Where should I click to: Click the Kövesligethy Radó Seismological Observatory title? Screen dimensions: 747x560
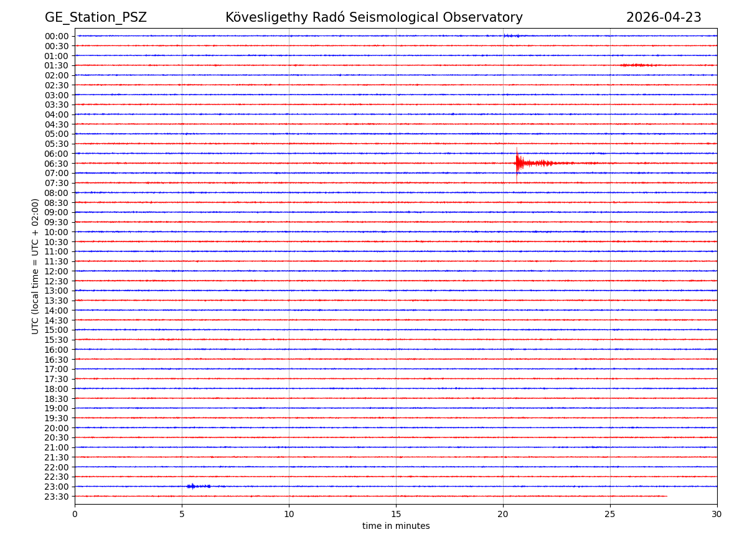tap(374, 17)
